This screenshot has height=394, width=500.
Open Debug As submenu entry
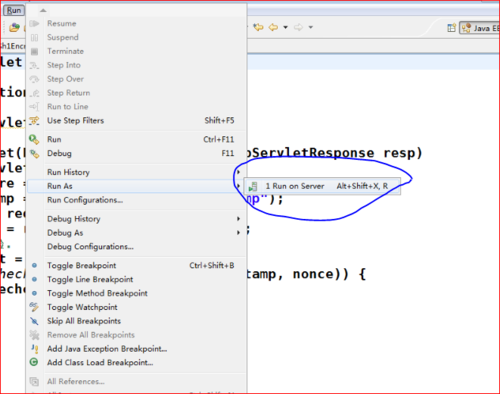coord(137,233)
